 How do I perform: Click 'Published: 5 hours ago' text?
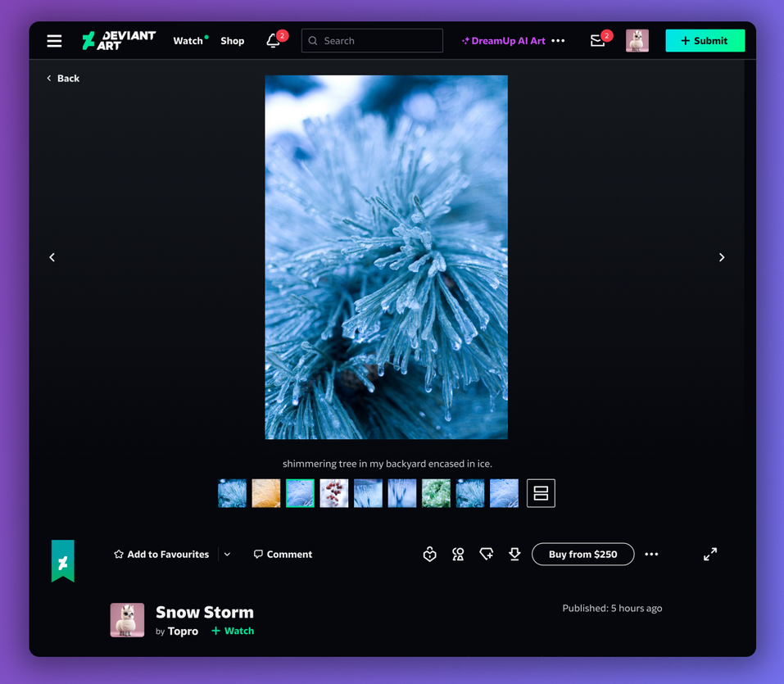(612, 608)
